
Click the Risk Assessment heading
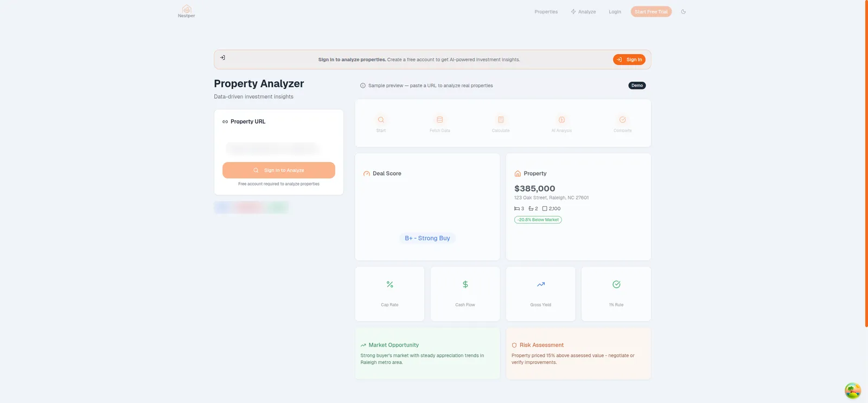click(x=541, y=345)
